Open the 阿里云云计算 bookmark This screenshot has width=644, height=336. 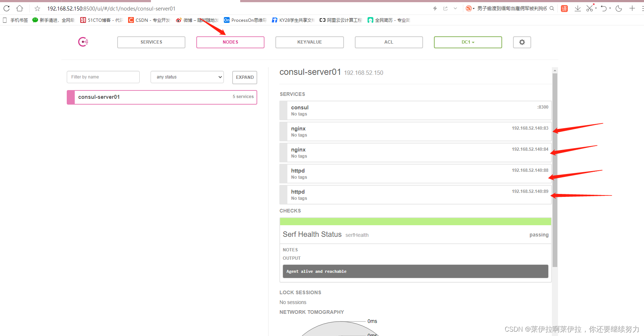point(341,20)
